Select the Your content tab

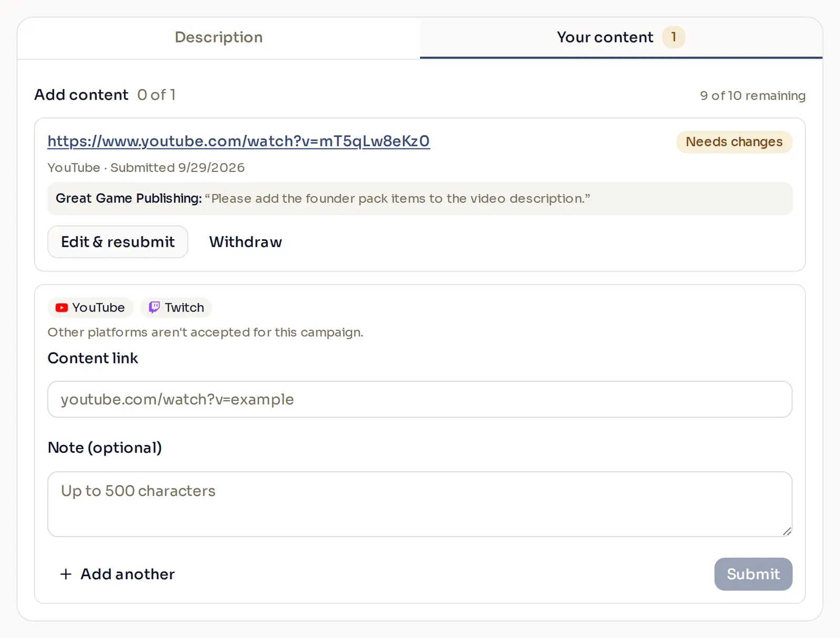(621, 37)
